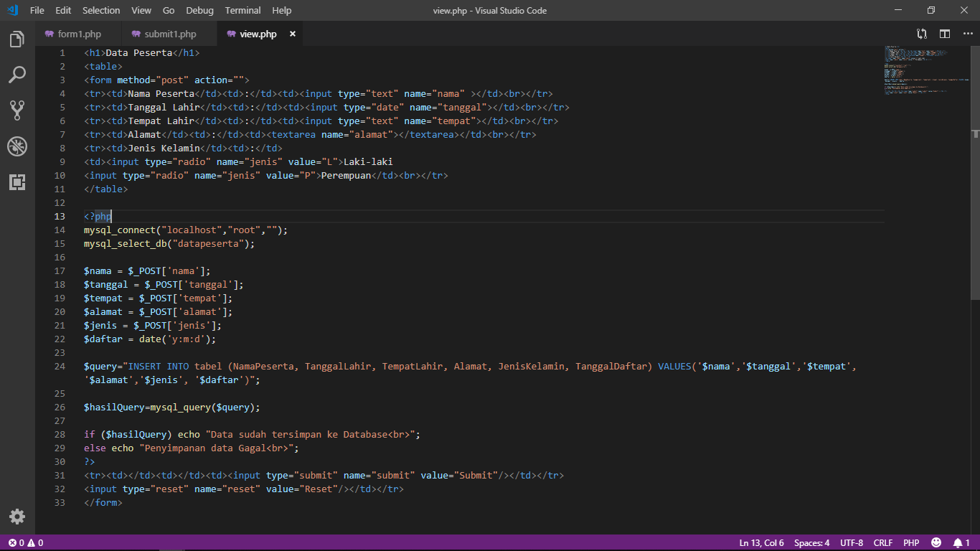The height and width of the screenshot is (551, 980).
Task: Open notifications via the bell icon
Action: click(x=959, y=542)
